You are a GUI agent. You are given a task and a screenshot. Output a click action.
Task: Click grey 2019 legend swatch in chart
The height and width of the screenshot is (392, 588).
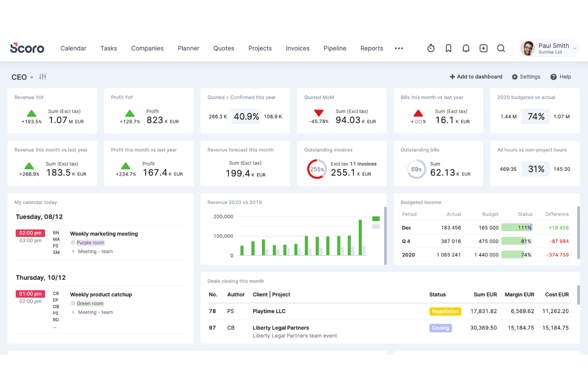[376, 227]
